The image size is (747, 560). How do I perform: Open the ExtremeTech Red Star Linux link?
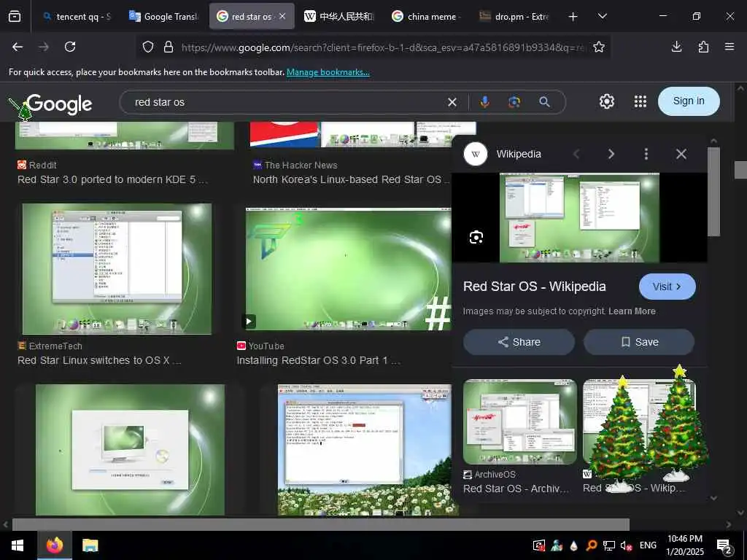pyautogui.click(x=99, y=360)
